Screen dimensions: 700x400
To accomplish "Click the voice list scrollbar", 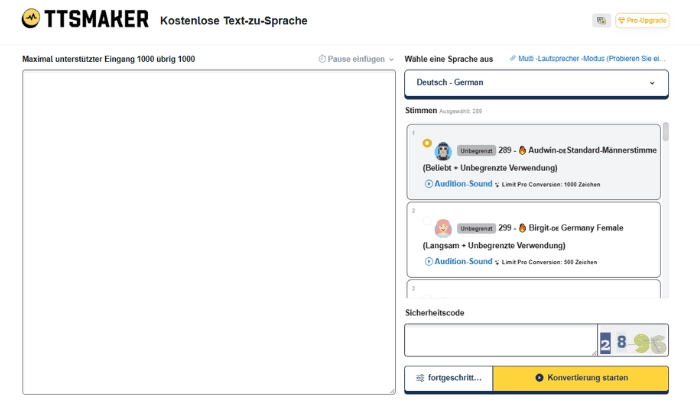I will point(665,135).
